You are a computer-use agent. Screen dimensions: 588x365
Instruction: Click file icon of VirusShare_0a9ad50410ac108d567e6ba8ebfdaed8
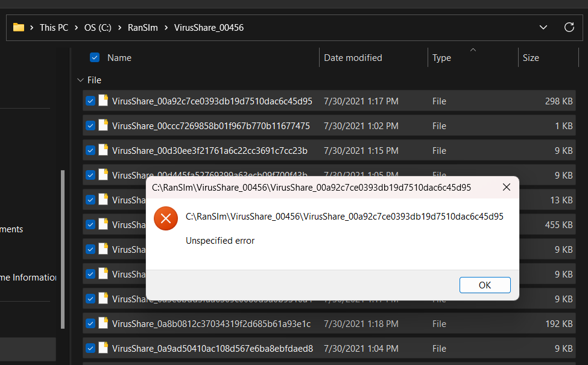(x=103, y=348)
